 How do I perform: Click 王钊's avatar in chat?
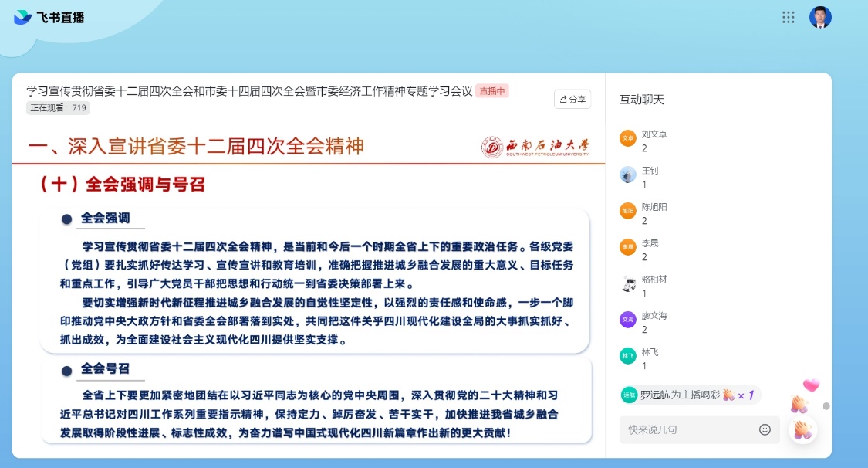[x=628, y=175]
